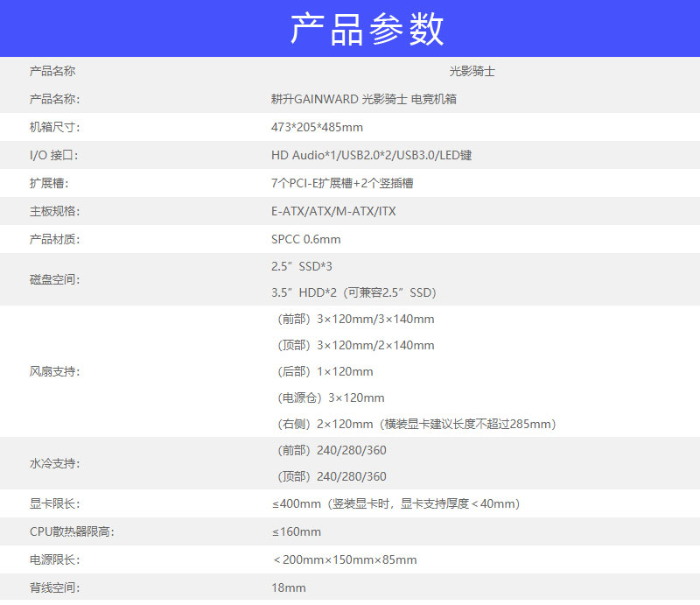The height and width of the screenshot is (605, 700).
Task: Select the dimension value 473*205*485mm
Action: point(317,127)
